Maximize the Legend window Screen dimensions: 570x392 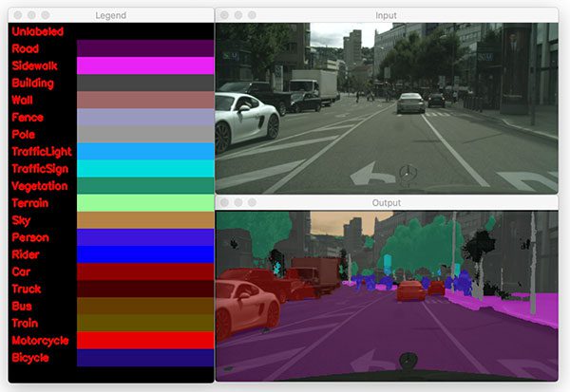[x=46, y=15]
